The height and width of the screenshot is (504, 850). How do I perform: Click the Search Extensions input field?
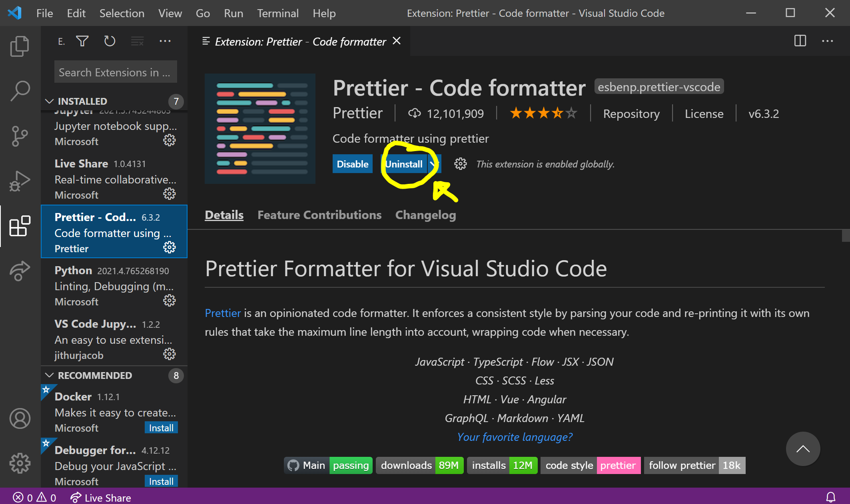[115, 72]
